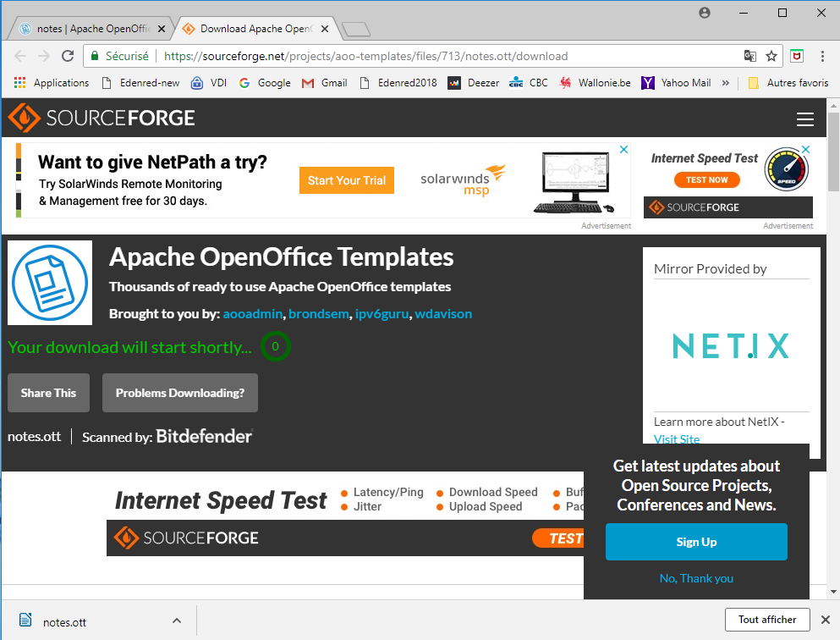
Task: Close the Download Apache OpenOffice tab
Action: tap(325, 29)
